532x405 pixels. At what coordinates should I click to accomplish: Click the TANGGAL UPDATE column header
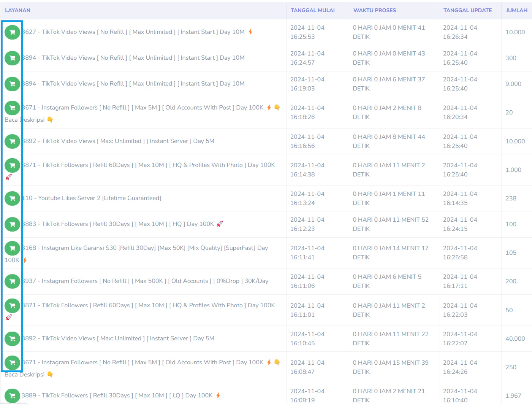(x=467, y=10)
